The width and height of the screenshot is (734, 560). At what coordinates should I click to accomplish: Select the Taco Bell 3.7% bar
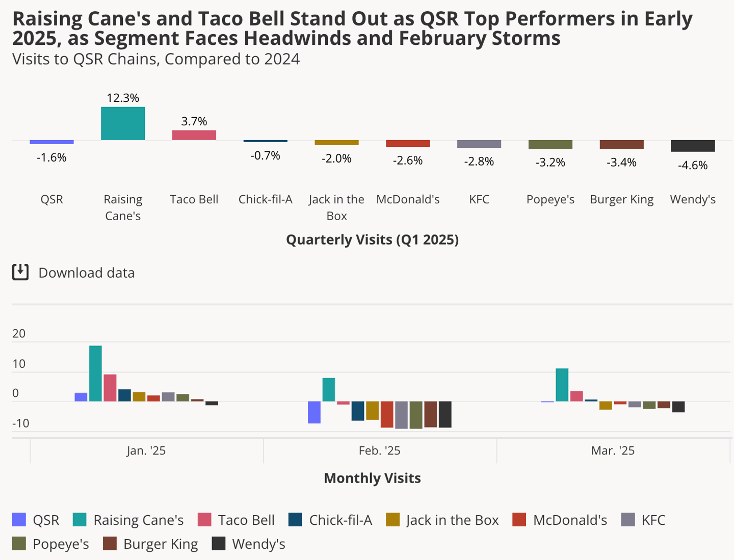pos(194,135)
